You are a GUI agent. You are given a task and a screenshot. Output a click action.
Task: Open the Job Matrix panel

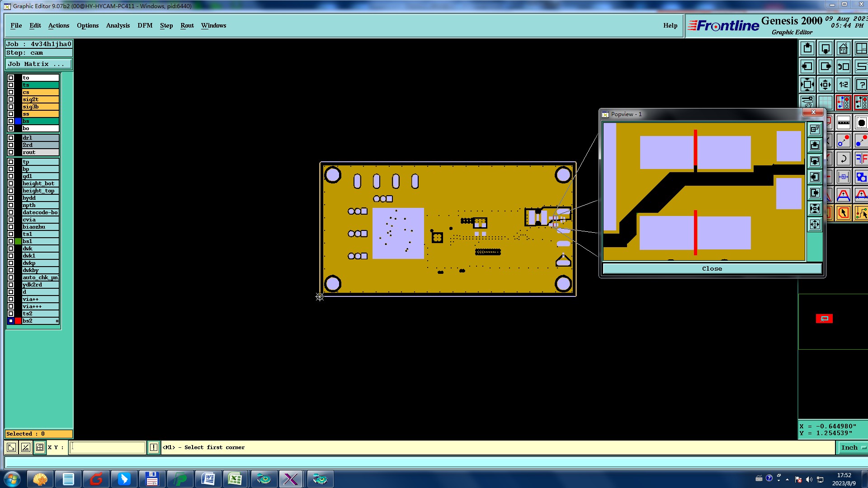click(x=38, y=64)
